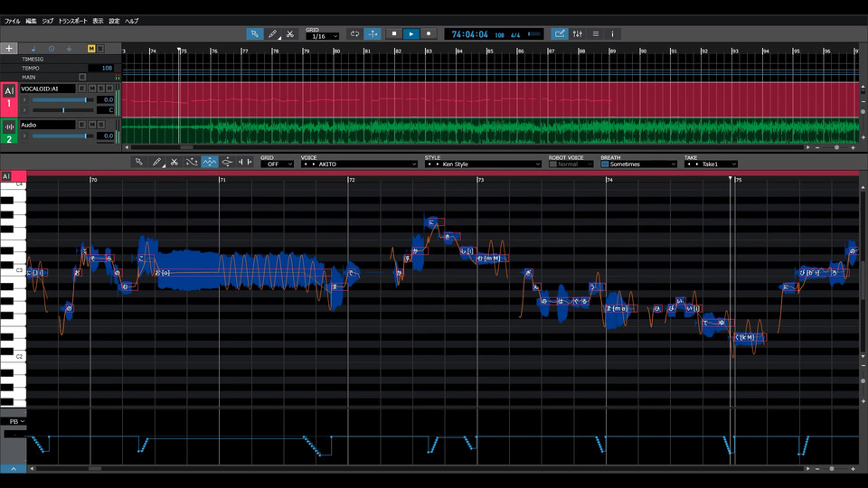
Task: Open the PB parameter dropdown
Action: (16, 422)
